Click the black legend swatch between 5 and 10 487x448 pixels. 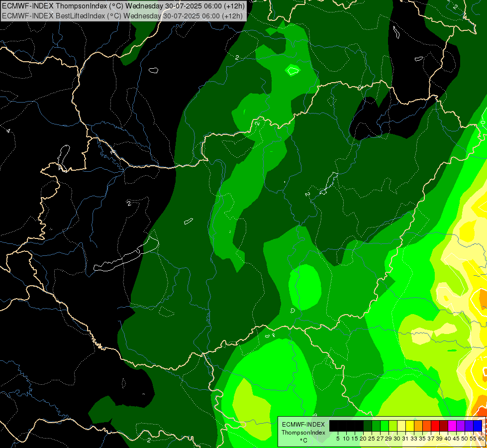click(x=342, y=426)
